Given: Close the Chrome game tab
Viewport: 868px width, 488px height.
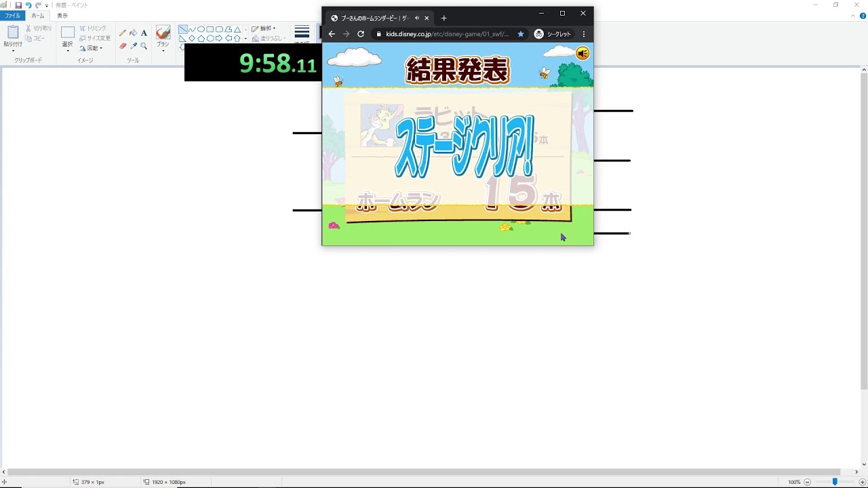Looking at the screenshot, I should [x=427, y=18].
